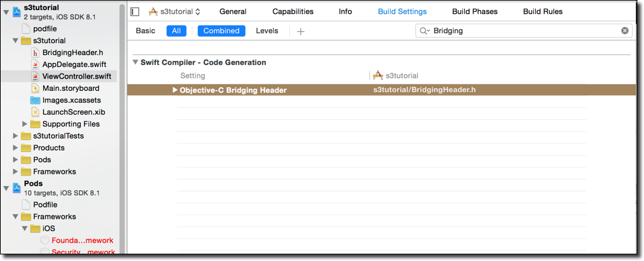
Task: Expand the s3tutorialTests group
Action: 16,136
